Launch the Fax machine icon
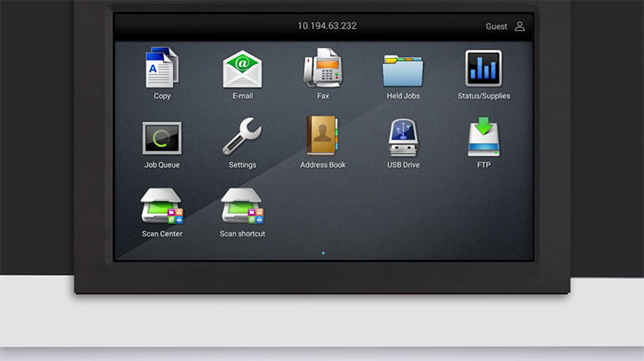The width and height of the screenshot is (644, 361). [323, 68]
